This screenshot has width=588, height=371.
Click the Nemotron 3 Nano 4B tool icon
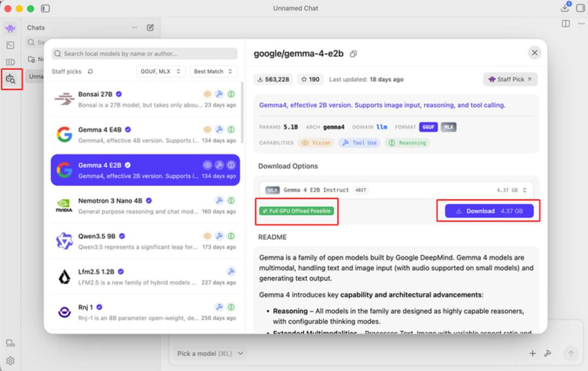(x=219, y=200)
